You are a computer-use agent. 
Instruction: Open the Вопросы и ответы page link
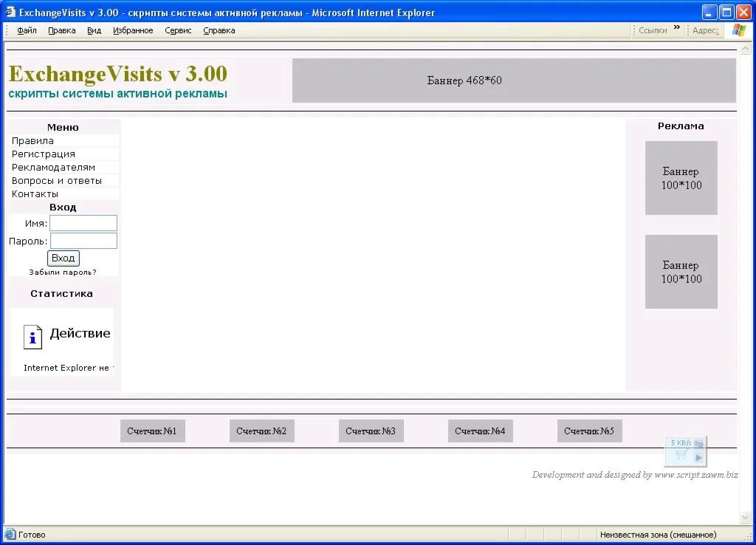56,180
